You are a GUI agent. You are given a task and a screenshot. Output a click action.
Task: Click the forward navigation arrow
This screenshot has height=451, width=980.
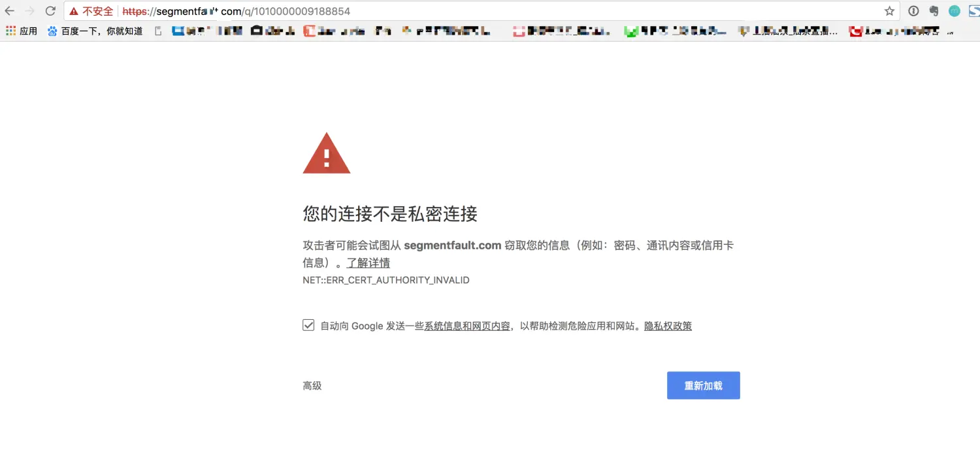pyautogui.click(x=29, y=11)
